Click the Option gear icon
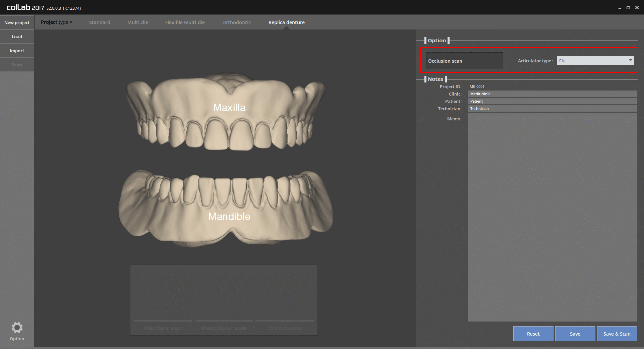Screen dimensions: 644x349 17,328
